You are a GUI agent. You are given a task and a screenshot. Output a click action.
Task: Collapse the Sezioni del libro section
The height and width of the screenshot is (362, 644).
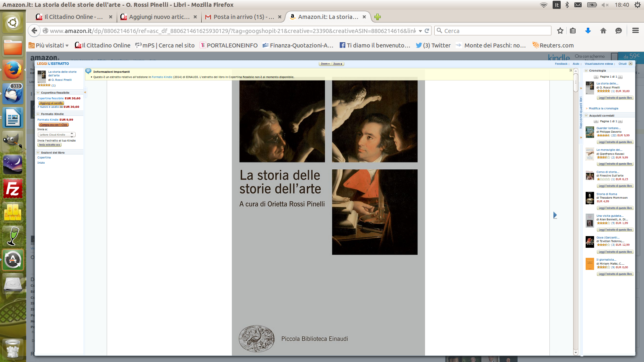pos(38,152)
